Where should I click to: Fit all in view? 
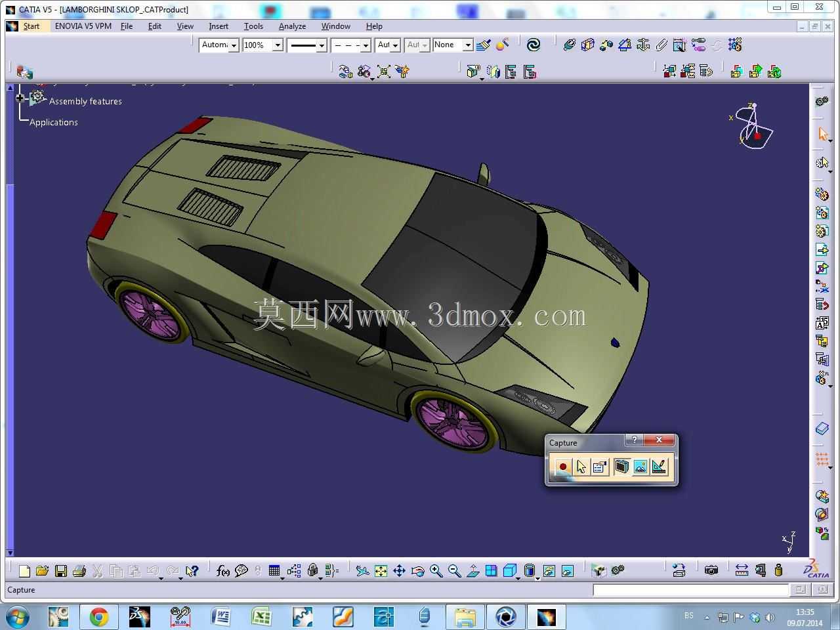381,571
